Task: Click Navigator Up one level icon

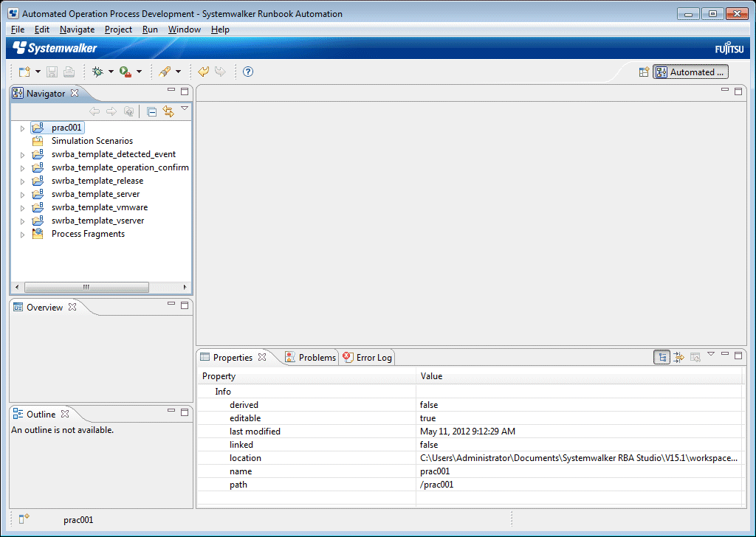Action: point(128,111)
